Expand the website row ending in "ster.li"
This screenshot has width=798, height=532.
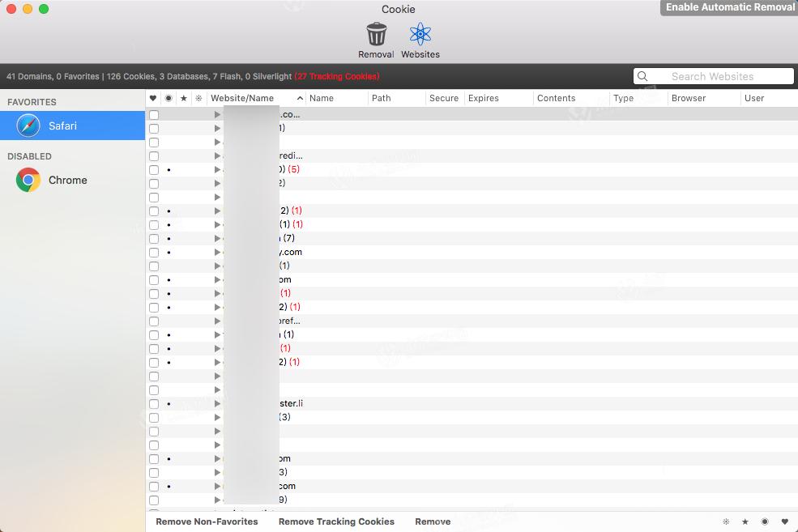point(217,403)
